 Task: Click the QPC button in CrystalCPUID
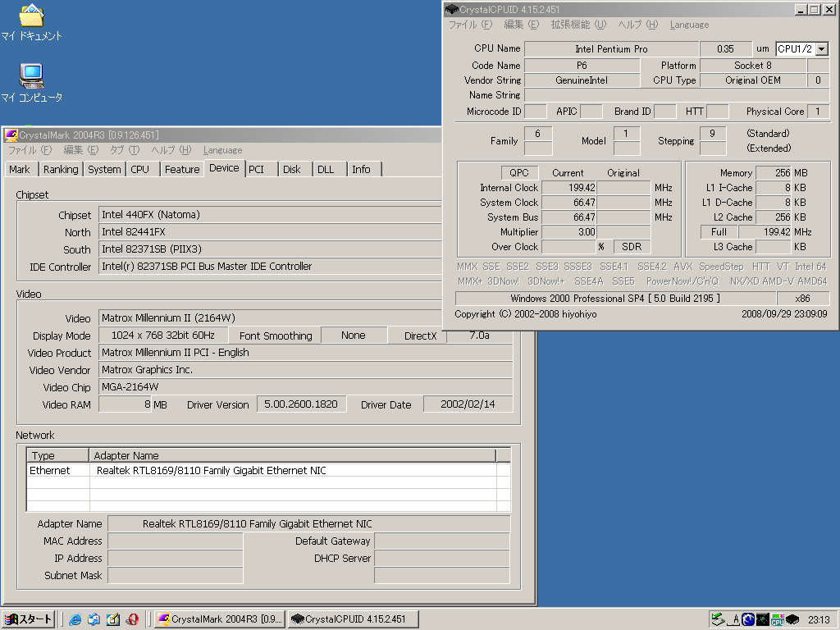518,172
